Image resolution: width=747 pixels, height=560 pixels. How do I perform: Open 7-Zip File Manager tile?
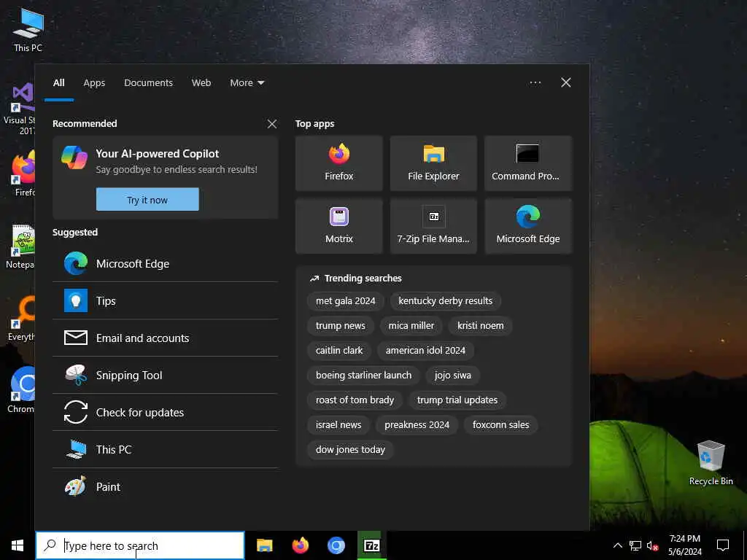tap(433, 226)
